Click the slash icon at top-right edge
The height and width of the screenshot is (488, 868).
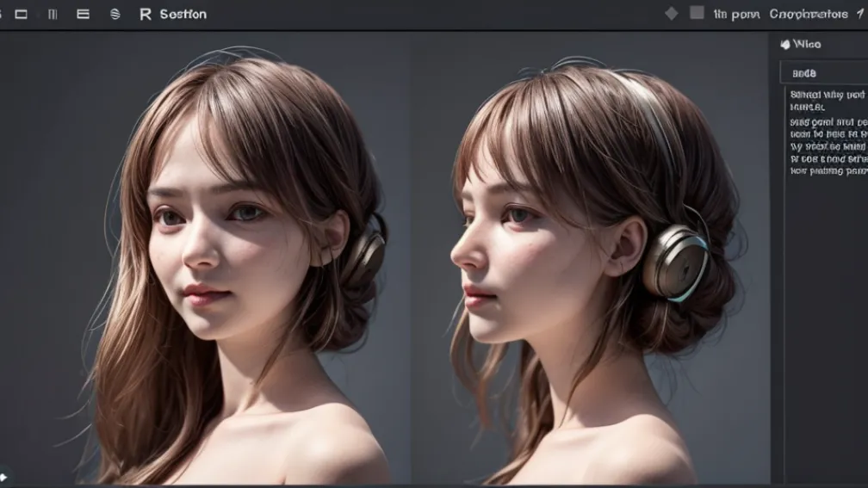tap(860, 14)
